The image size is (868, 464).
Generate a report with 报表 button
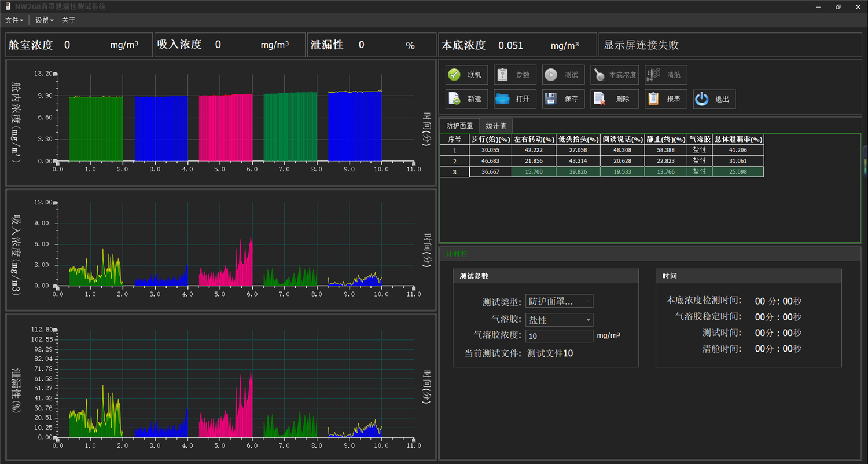665,99
